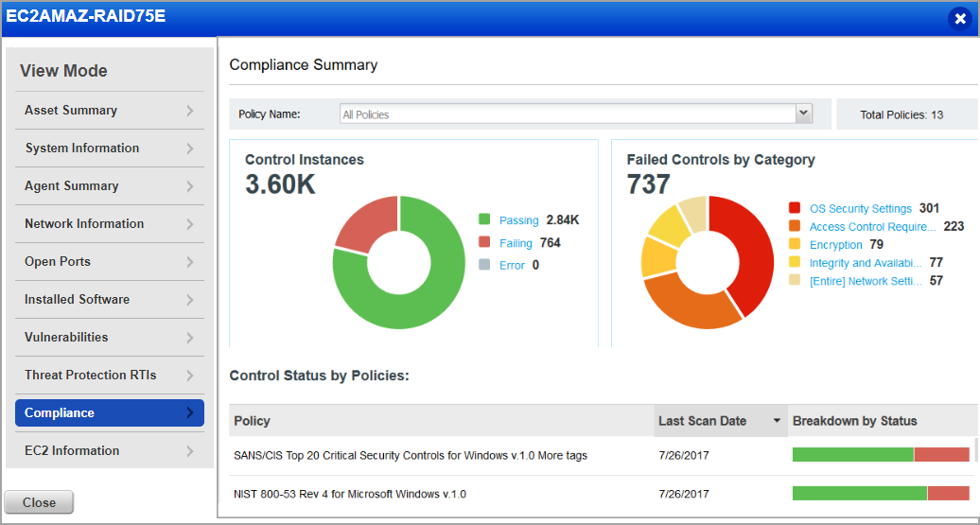This screenshot has height=525, width=980.
Task: Click the 3.60K control instances total
Action: 280,184
